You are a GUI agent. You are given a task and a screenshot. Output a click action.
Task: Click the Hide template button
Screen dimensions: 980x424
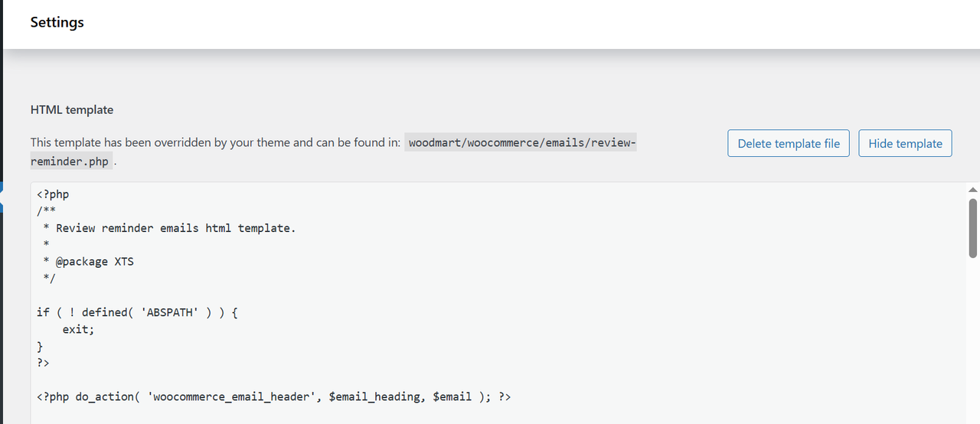pos(905,143)
